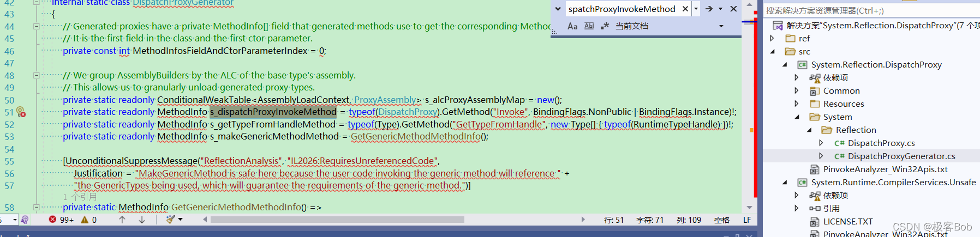
Task: Collapse the System.Reflection.DispatchProxy project node
Action: 785,64
